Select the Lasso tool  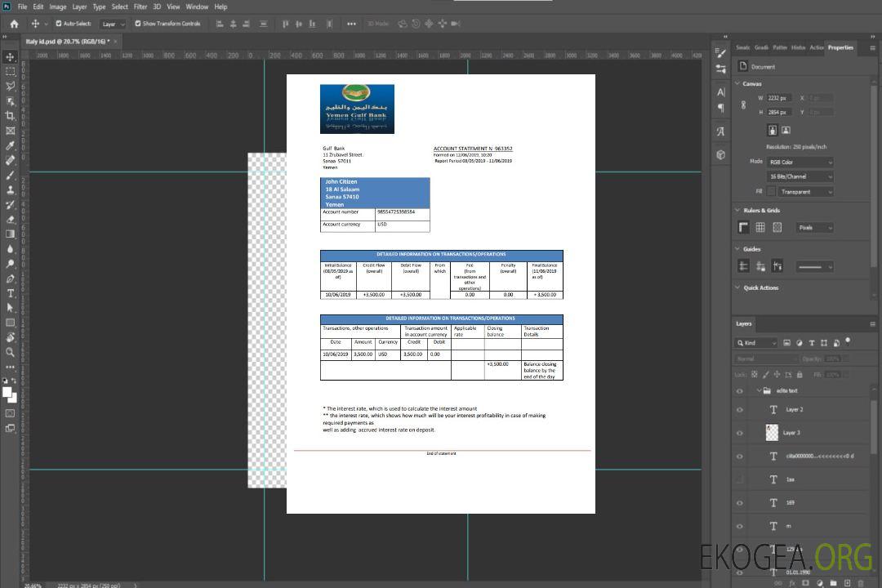point(10,86)
